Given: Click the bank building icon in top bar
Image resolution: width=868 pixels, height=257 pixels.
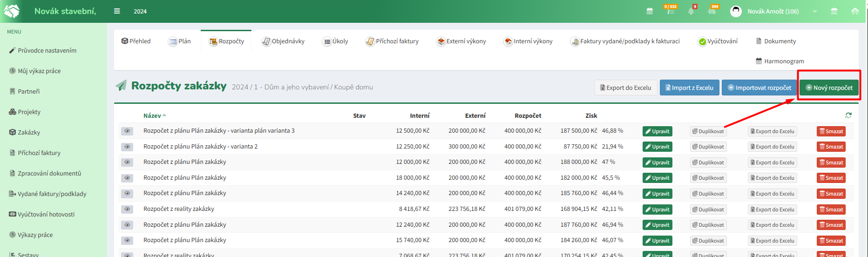Looking at the screenshot, I should (834, 11).
